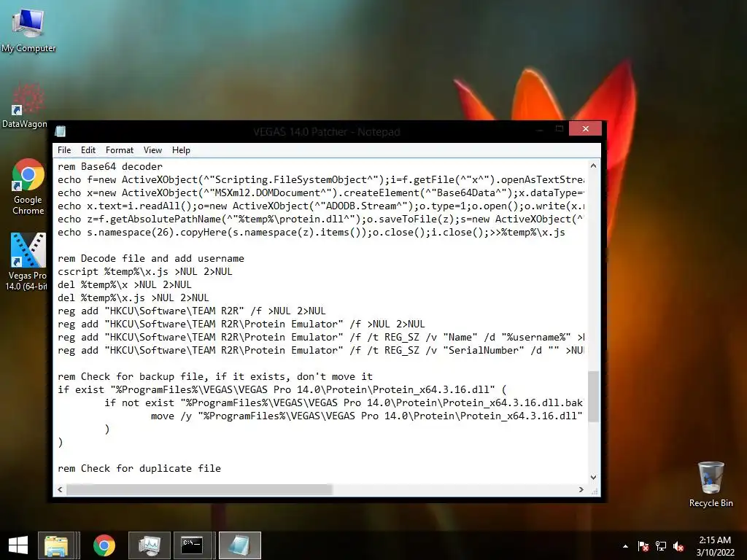The width and height of the screenshot is (747, 560).
Task: Click the 'rem Check for duplicate file' line
Action: [x=139, y=468]
